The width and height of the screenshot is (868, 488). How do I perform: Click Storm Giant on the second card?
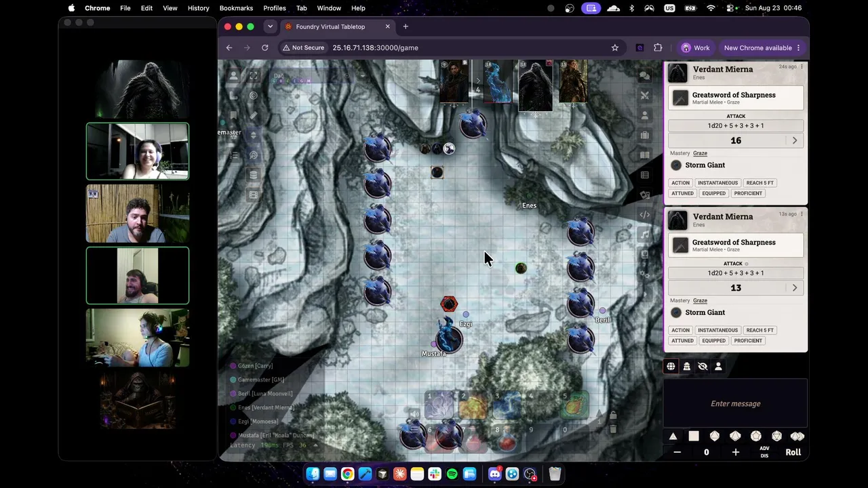pos(705,312)
